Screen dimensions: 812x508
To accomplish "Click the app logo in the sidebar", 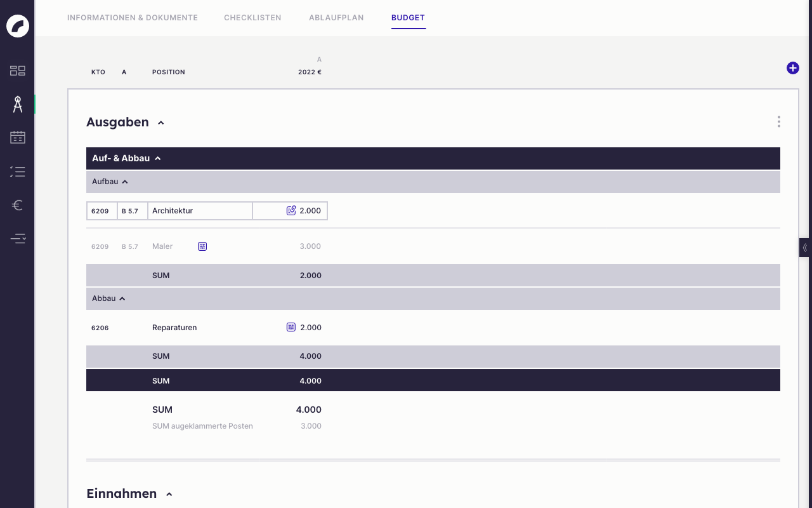I will click(x=18, y=26).
